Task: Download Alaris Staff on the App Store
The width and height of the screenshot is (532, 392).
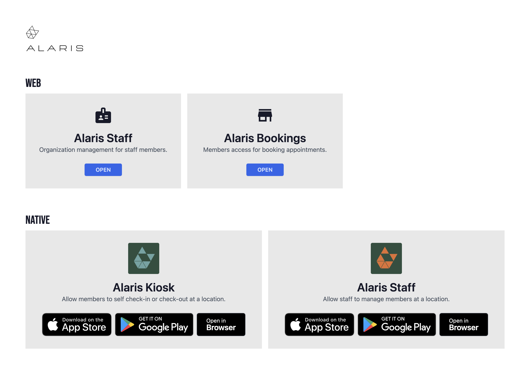Action: (x=319, y=324)
